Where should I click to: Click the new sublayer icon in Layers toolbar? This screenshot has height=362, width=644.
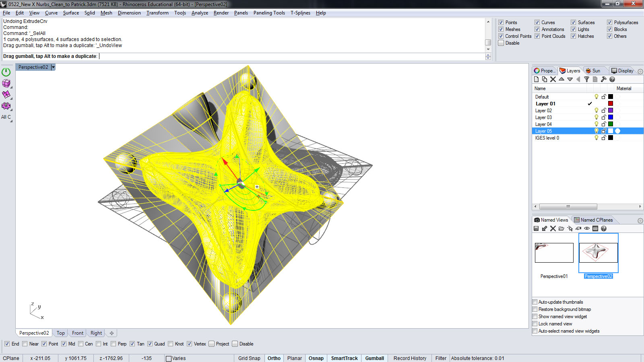click(x=545, y=79)
